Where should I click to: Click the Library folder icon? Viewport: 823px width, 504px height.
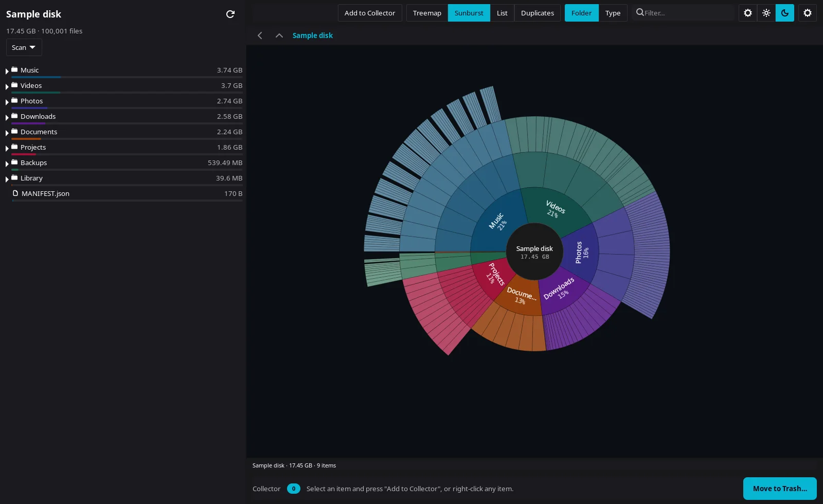tap(14, 177)
